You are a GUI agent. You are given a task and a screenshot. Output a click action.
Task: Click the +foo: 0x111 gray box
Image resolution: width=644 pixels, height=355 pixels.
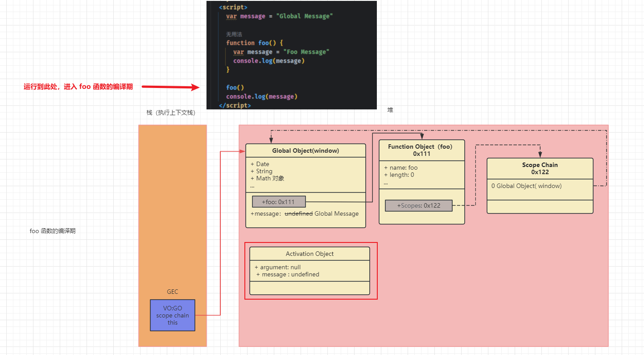279,202
